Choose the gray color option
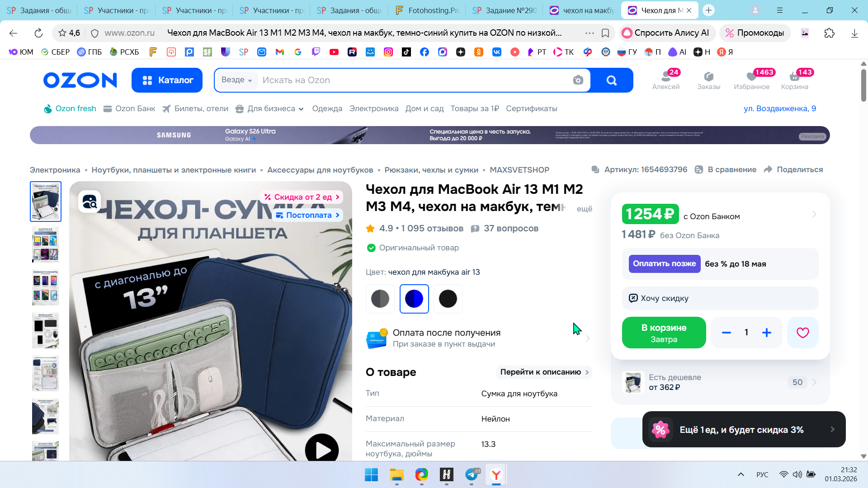This screenshot has width=868, height=488. tap(380, 299)
